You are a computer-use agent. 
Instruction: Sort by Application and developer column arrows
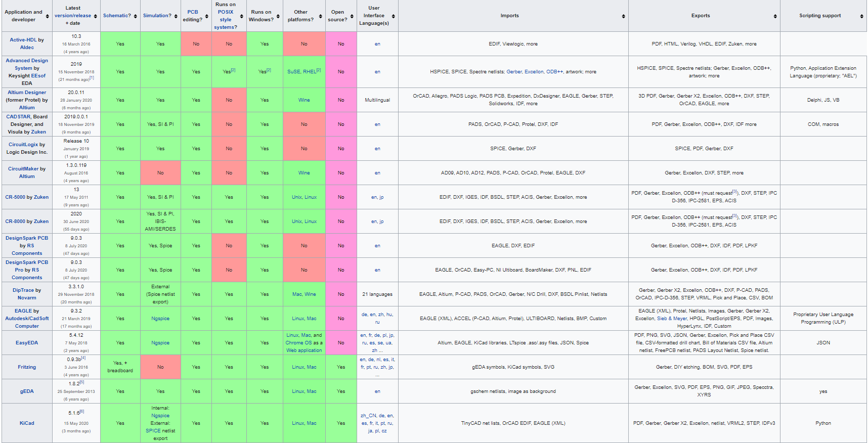point(48,16)
